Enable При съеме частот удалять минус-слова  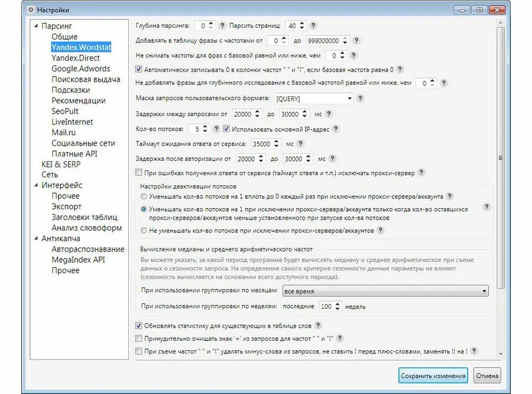[x=138, y=351]
